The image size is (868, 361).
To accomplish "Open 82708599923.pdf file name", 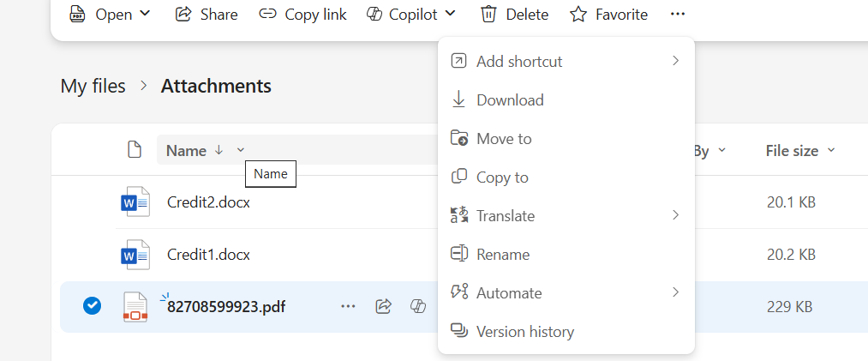I will coord(226,306).
